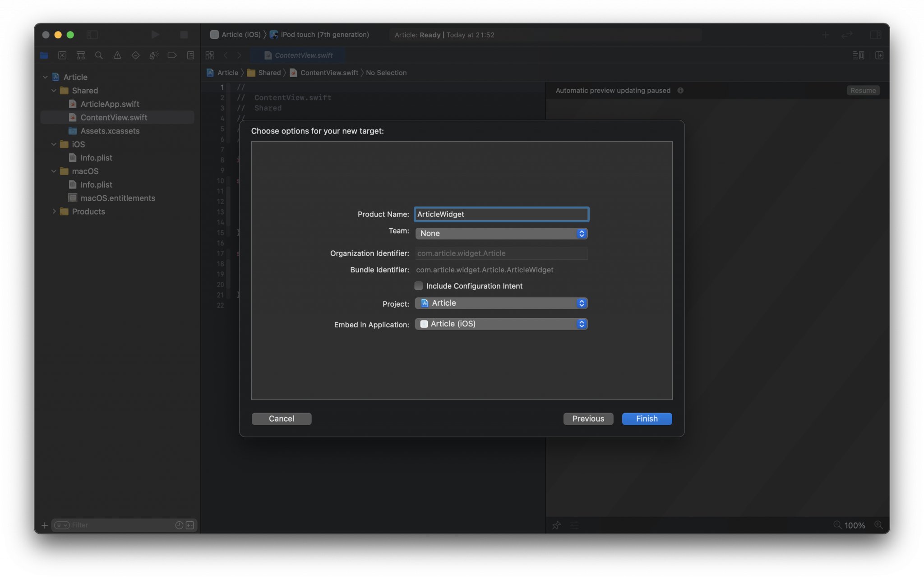This screenshot has height=579, width=924.
Task: Click the warning/issue indicator icon
Action: pos(116,55)
